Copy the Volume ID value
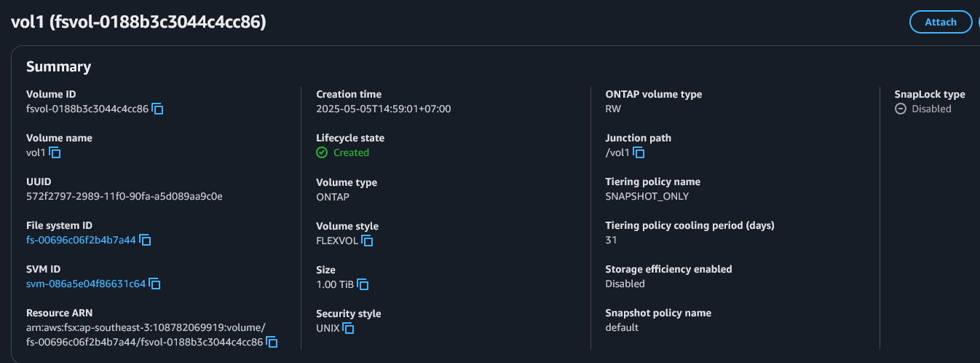Viewport: 980px width, 363px height. point(157,109)
